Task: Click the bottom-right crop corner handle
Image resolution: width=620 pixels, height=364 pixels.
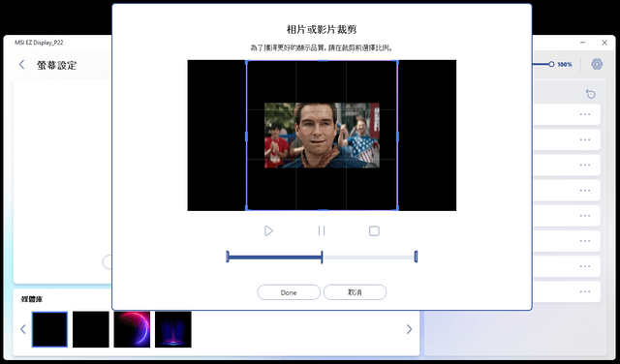Action: tap(397, 208)
